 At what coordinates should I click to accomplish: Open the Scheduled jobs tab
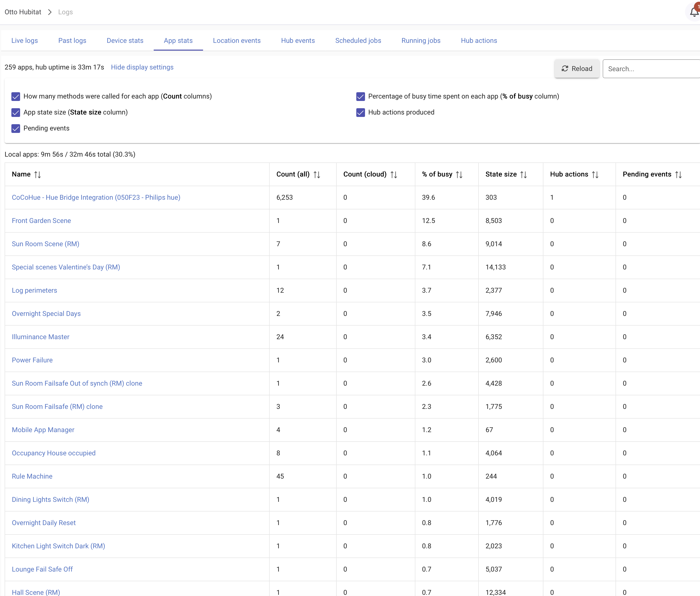click(358, 40)
